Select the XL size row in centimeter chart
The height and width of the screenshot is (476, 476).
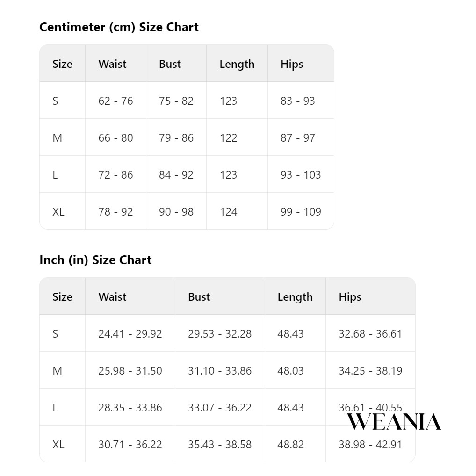point(187,211)
